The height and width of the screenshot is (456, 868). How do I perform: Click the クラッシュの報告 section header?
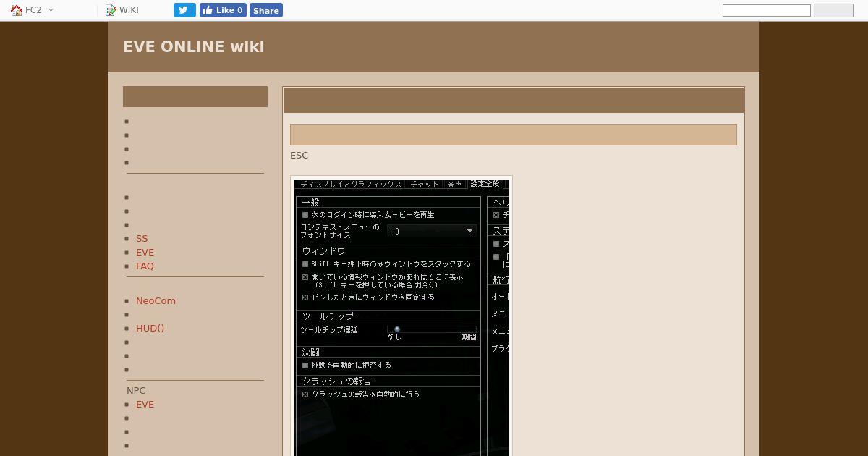(x=336, y=381)
